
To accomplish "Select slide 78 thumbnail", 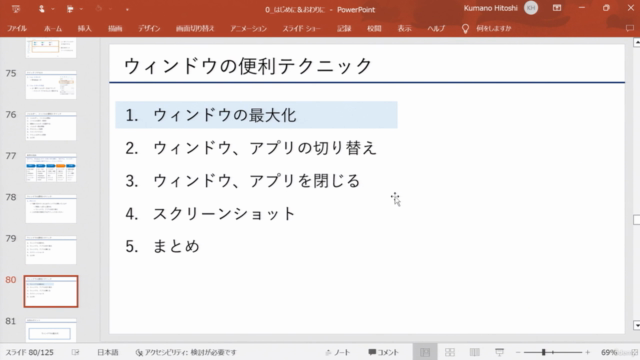I will pos(51,209).
